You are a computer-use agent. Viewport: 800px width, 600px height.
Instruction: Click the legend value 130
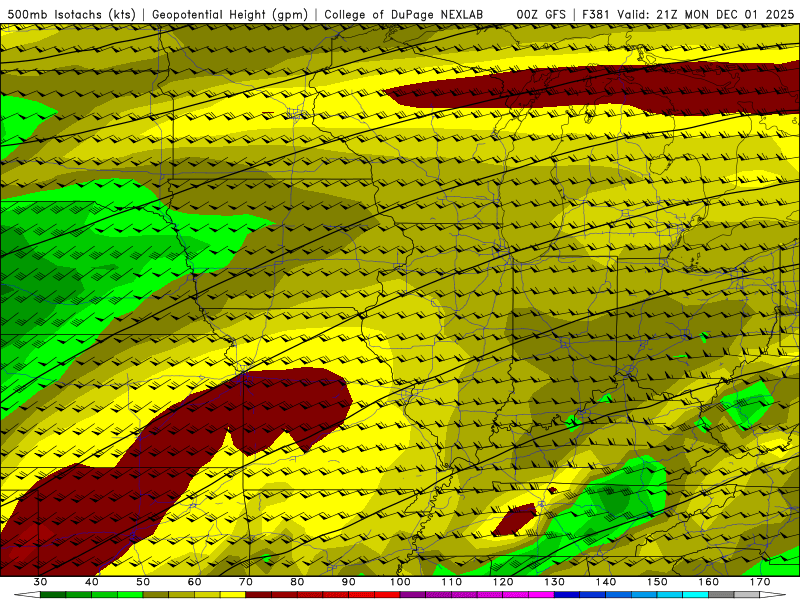(554, 582)
